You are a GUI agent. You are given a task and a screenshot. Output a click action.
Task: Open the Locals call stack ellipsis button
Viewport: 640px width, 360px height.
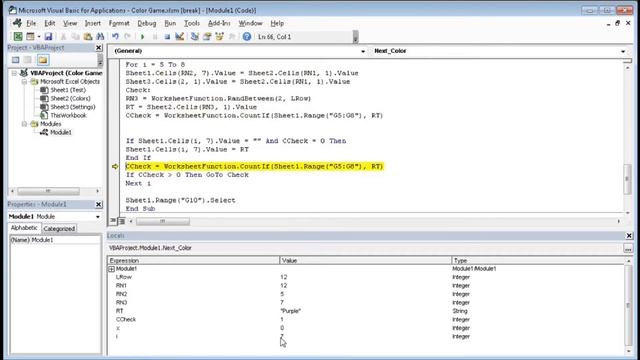coord(628,248)
